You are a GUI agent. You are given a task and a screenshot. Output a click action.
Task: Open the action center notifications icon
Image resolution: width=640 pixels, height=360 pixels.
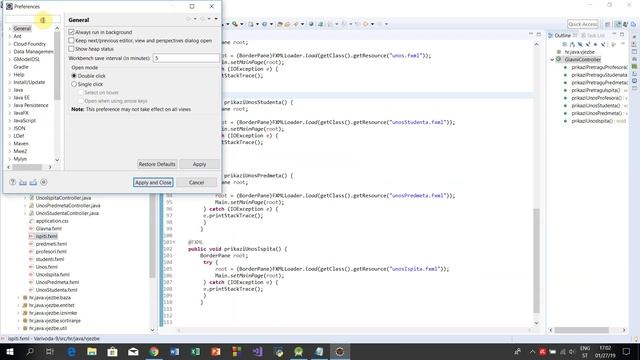point(627,351)
